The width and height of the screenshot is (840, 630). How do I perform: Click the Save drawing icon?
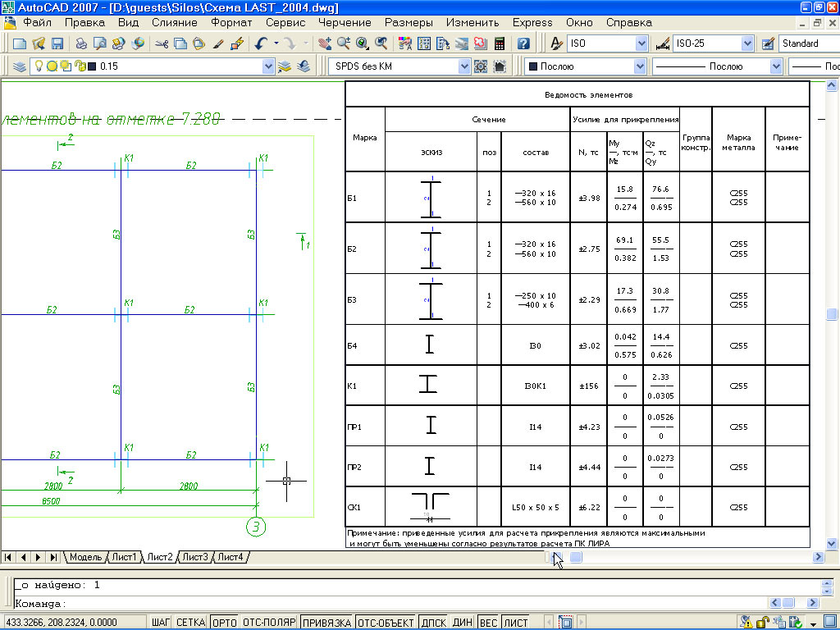(57, 43)
